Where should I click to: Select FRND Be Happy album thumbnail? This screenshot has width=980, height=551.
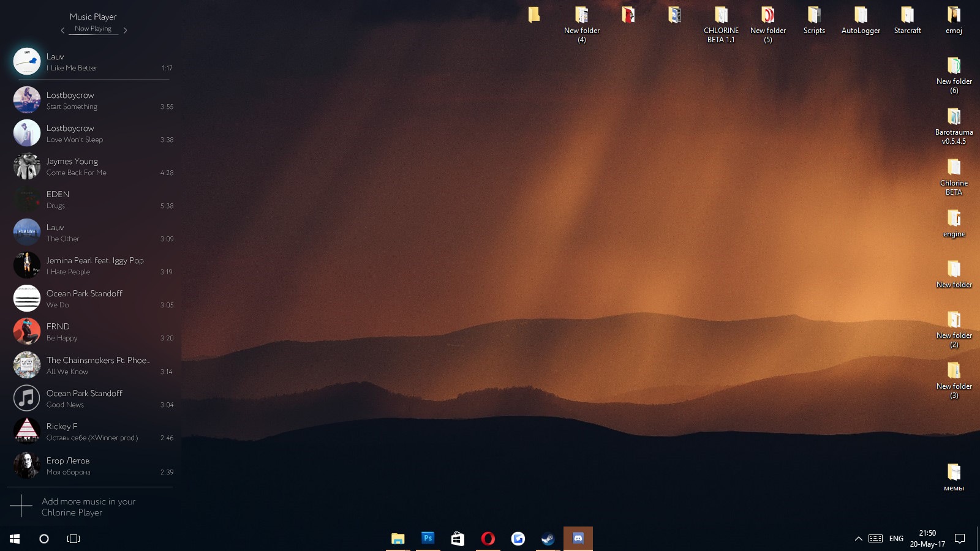pos(27,331)
